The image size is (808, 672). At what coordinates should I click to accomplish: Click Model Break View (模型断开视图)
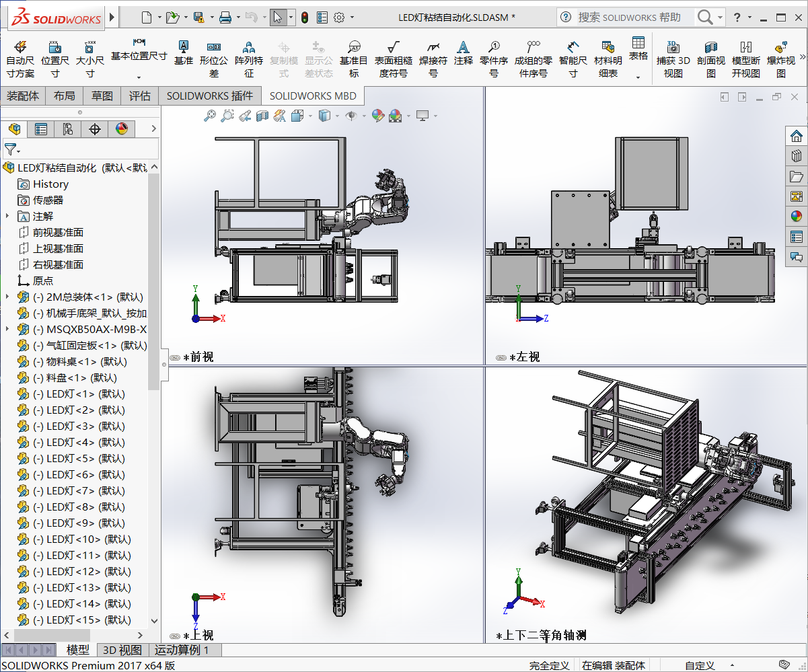746,59
